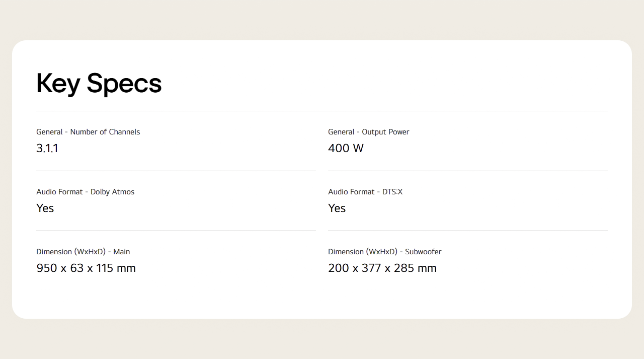
Task: Select the General - Number of Channels label
Action: click(x=88, y=132)
